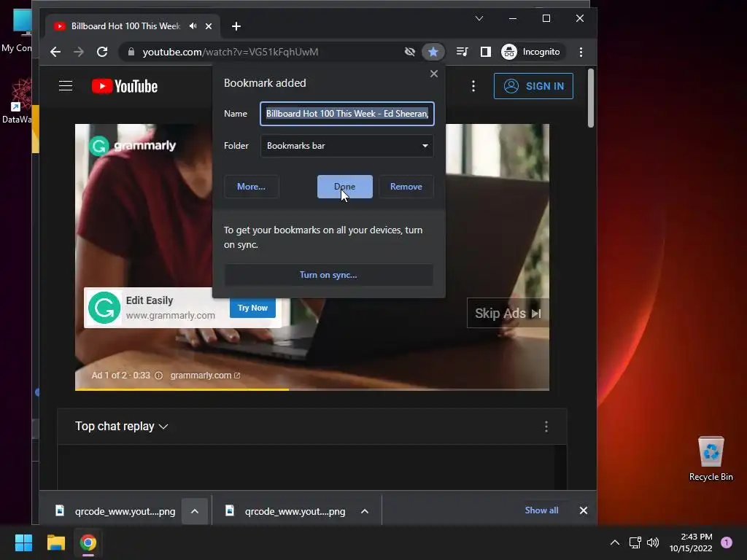Open grammarly.com ad link
This screenshot has height=560, width=747.
(x=205, y=376)
